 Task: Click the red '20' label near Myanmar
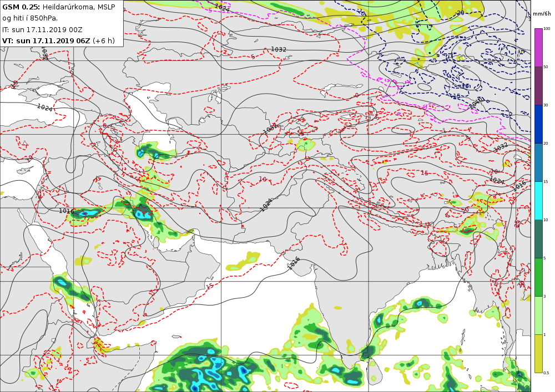(465, 210)
